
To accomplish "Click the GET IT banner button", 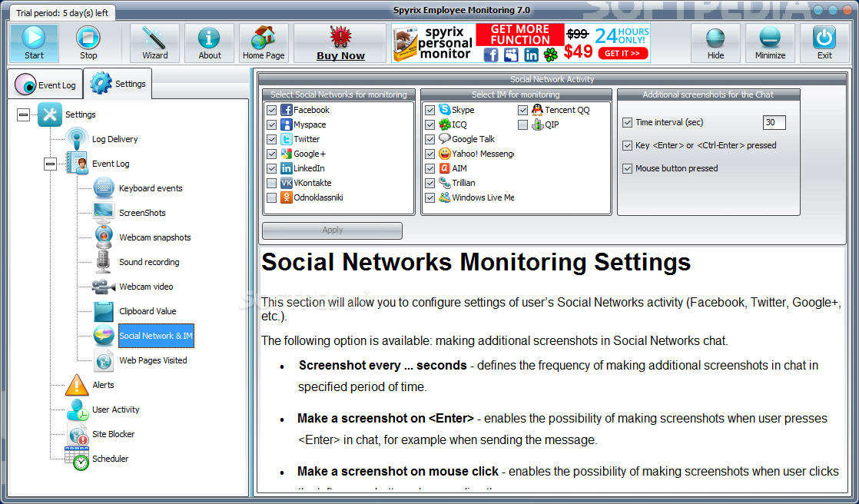I will click(623, 53).
